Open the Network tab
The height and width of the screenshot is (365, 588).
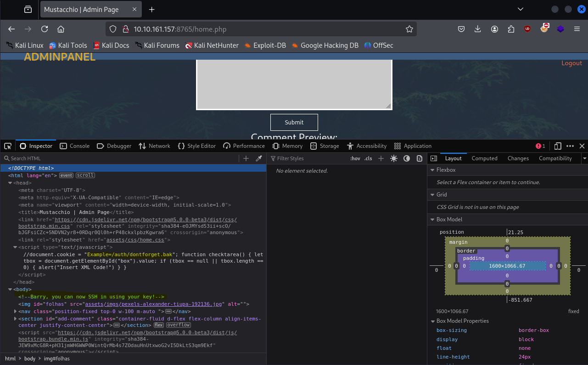click(x=155, y=146)
